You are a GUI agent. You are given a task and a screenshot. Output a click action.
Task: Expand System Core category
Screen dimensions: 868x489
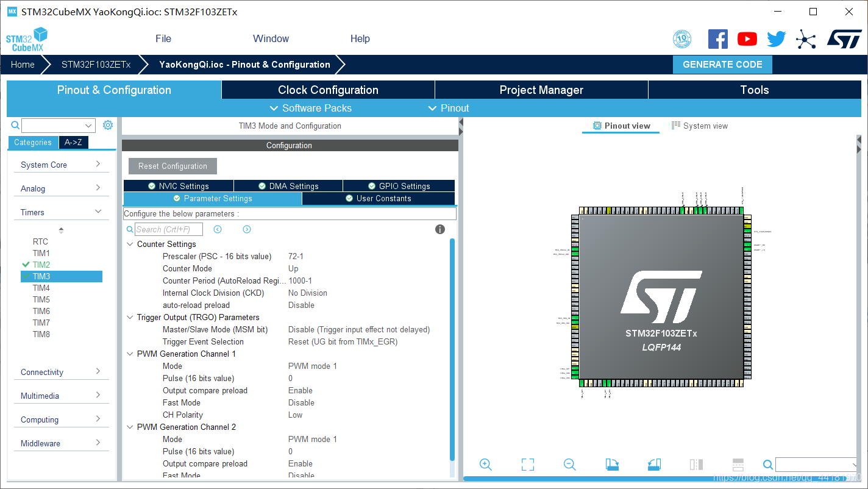click(x=61, y=165)
